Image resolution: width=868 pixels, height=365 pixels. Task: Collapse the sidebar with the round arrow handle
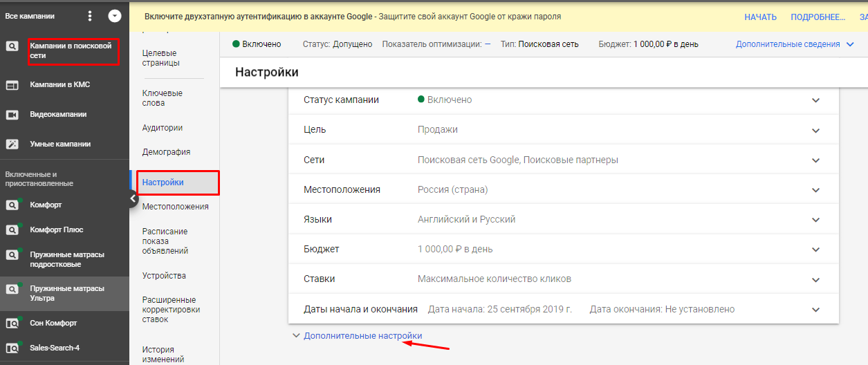click(132, 199)
